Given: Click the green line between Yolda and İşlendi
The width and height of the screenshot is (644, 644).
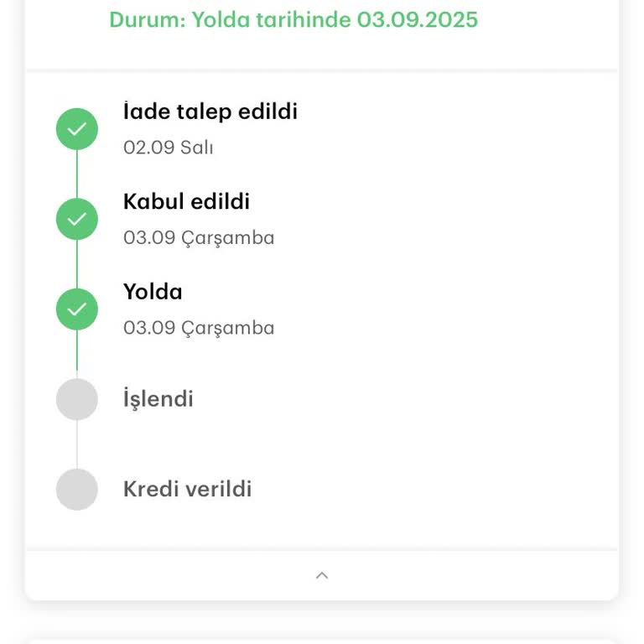Looking at the screenshot, I should (x=77, y=354).
